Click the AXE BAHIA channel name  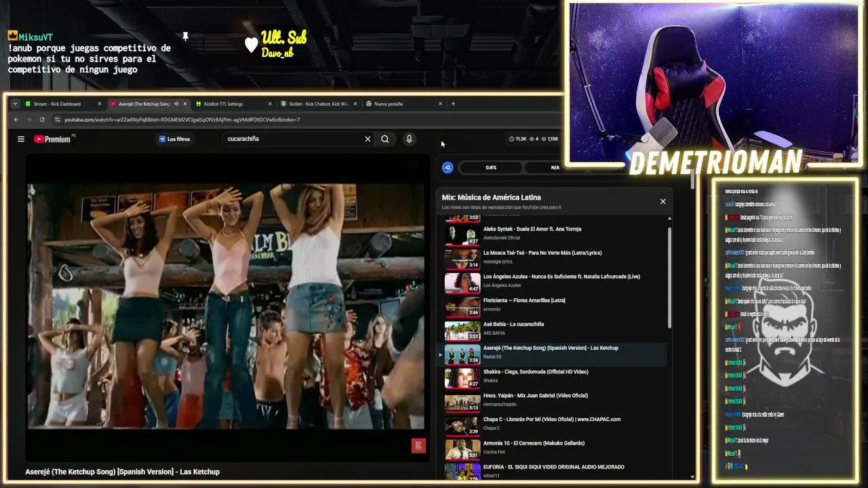point(494,333)
